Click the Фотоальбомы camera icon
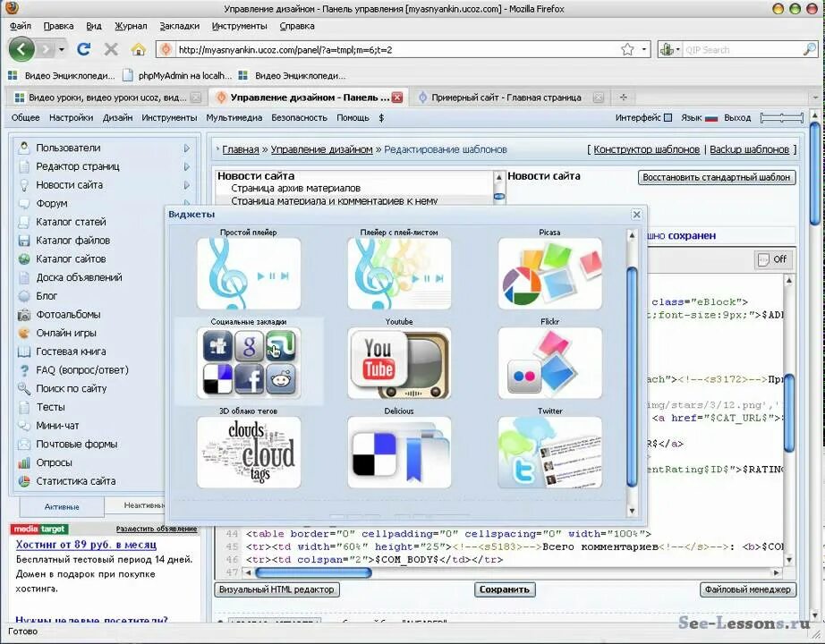This screenshot has width=825, height=644. 23,315
